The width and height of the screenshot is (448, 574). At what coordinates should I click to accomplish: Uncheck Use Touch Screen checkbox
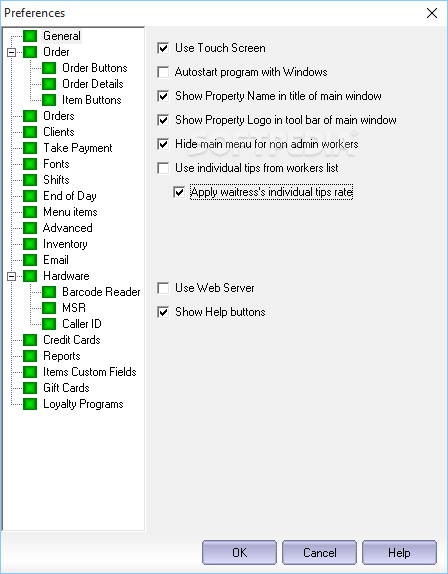point(163,48)
